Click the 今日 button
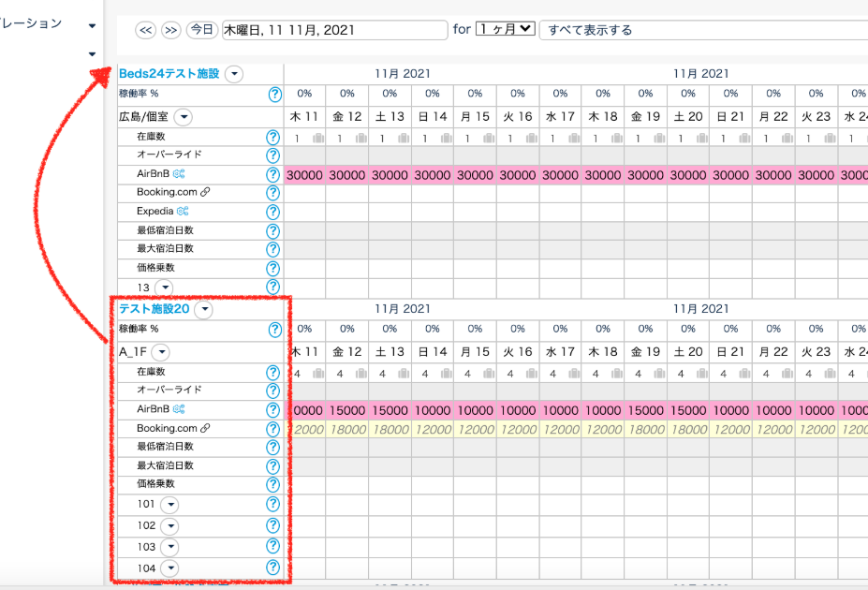868x590 pixels. [x=201, y=30]
